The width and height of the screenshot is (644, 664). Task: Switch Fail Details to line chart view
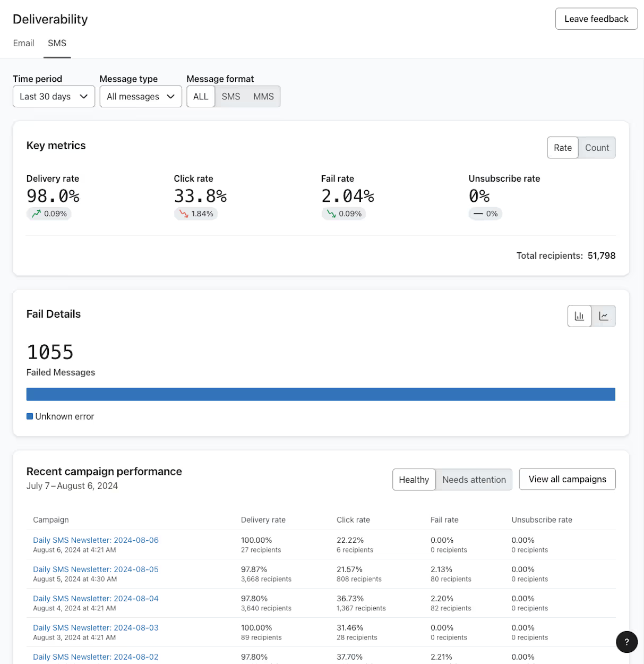coord(604,316)
